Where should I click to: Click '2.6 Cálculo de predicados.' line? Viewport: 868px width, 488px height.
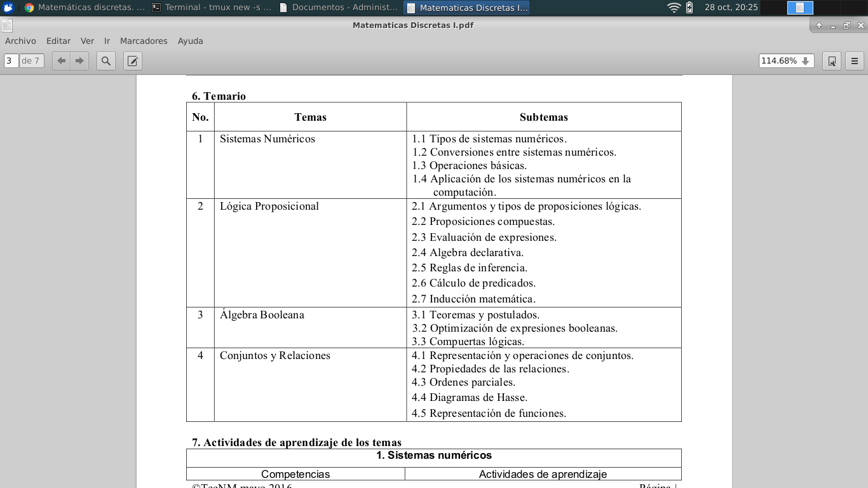(x=474, y=283)
